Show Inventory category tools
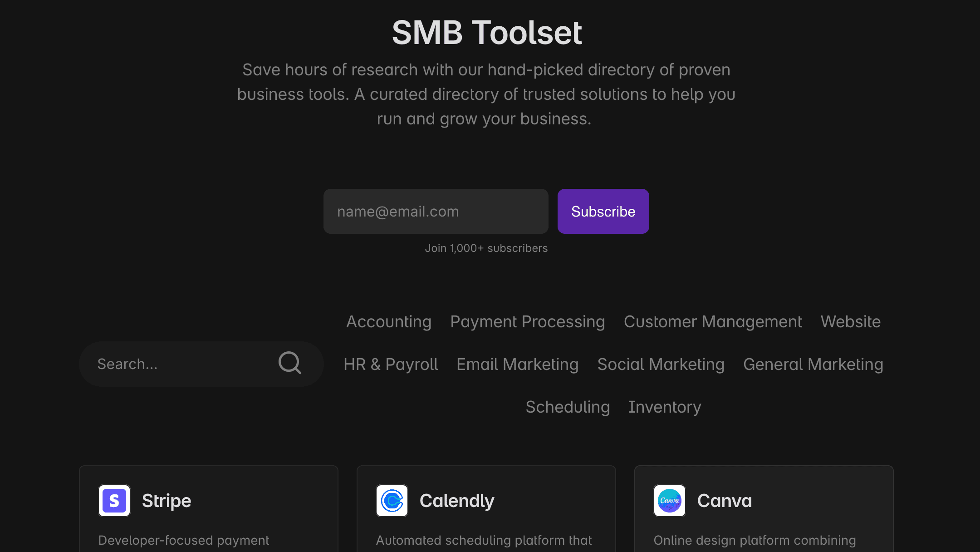980x552 pixels. [665, 407]
